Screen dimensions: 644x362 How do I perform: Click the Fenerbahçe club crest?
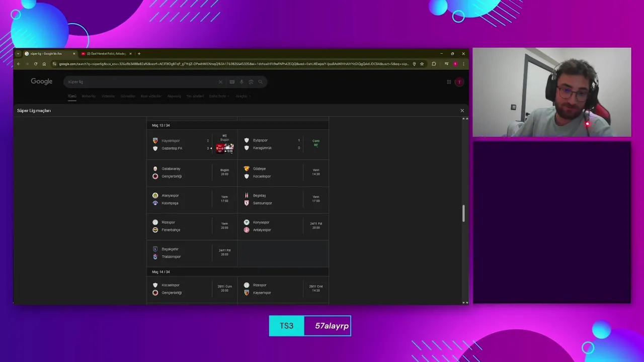(x=155, y=230)
